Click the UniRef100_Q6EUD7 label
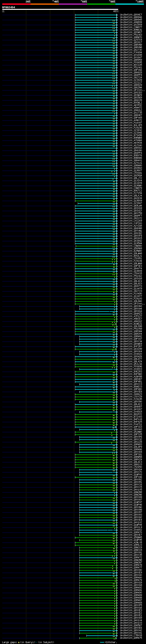This screenshot has width=146, height=644. [131, 379]
